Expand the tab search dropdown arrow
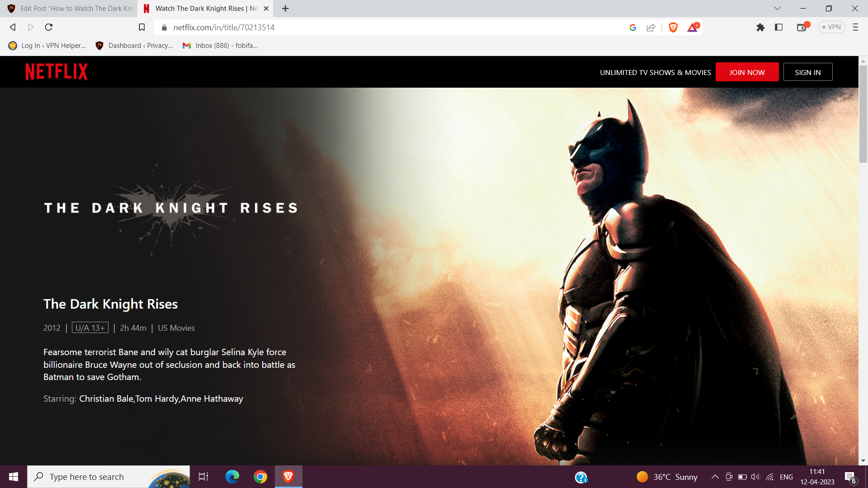868x488 pixels. pos(777,8)
